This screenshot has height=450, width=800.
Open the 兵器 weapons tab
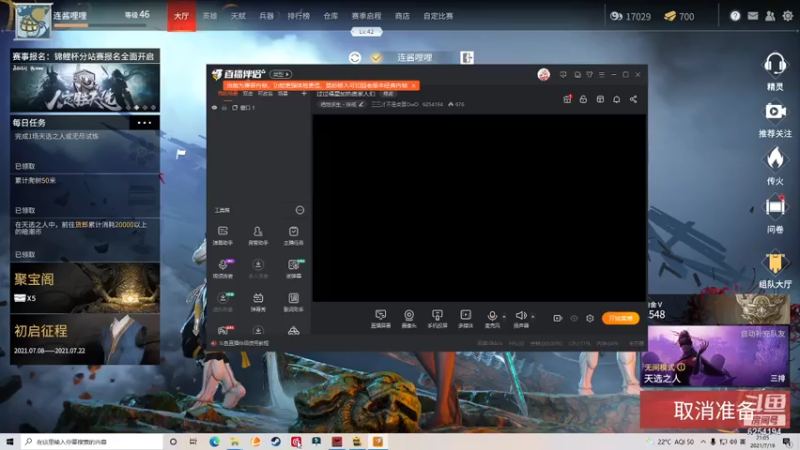click(x=266, y=16)
